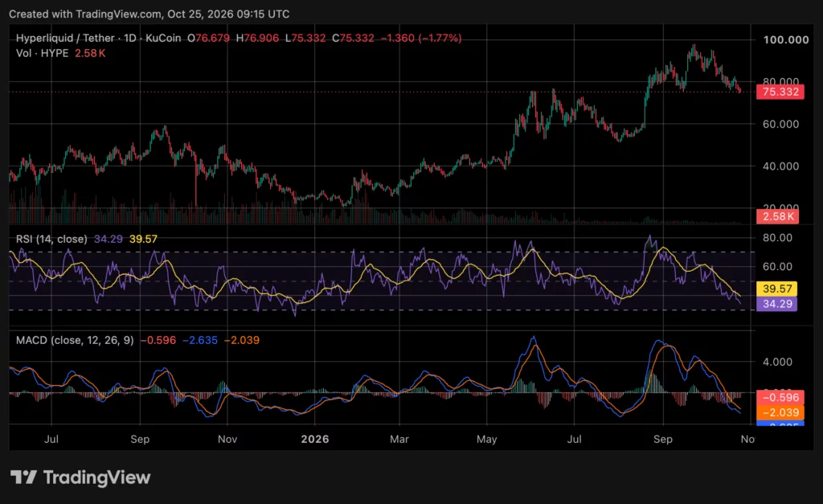Click the blue −2.635 MACD legend value
Image resolution: width=823 pixels, height=504 pixels.
point(200,340)
